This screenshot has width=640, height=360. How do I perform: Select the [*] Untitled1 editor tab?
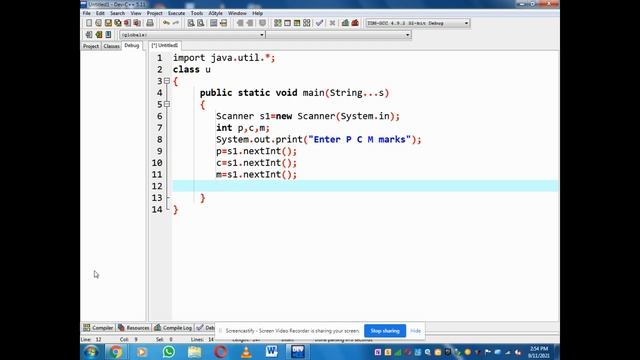[x=165, y=45]
